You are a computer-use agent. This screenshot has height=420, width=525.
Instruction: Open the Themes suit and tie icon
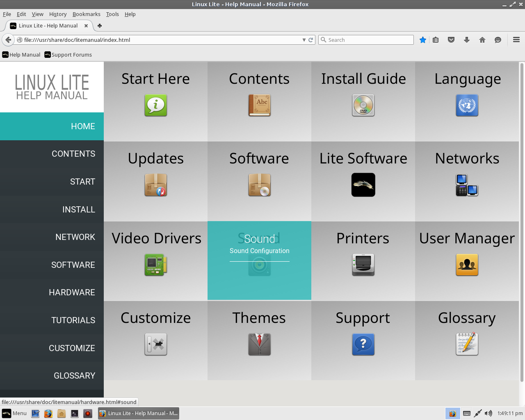coord(259,344)
